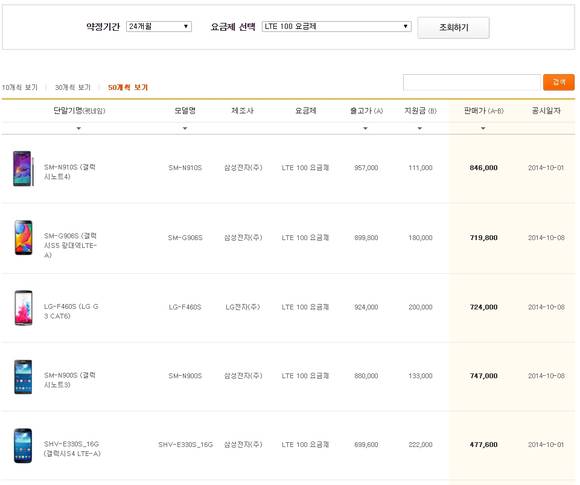Viewport: 580px width, 485px height.
Task: Switch to 30개씩 보기 view
Action: [x=73, y=87]
